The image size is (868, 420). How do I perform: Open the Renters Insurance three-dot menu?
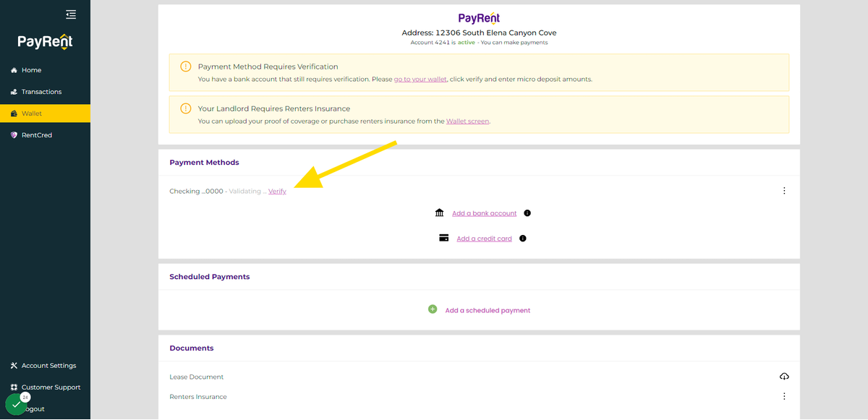[x=784, y=396]
